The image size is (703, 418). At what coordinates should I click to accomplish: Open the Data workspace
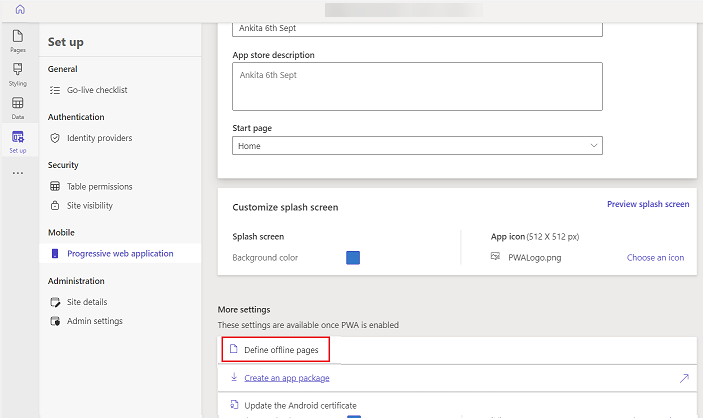[x=18, y=107]
